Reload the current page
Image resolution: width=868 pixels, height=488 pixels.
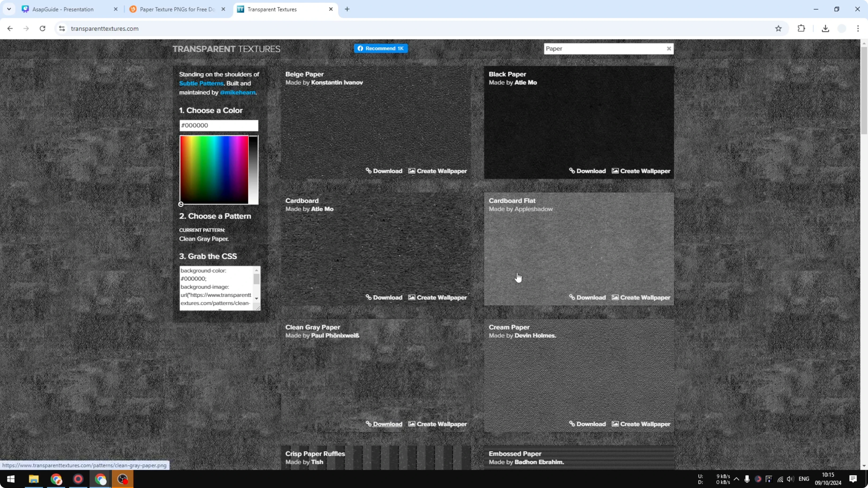(42, 28)
